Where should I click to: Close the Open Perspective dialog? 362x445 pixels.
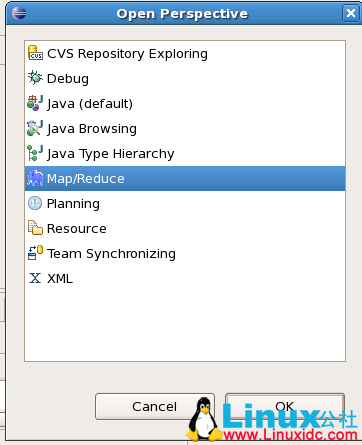pyautogui.click(x=351, y=13)
